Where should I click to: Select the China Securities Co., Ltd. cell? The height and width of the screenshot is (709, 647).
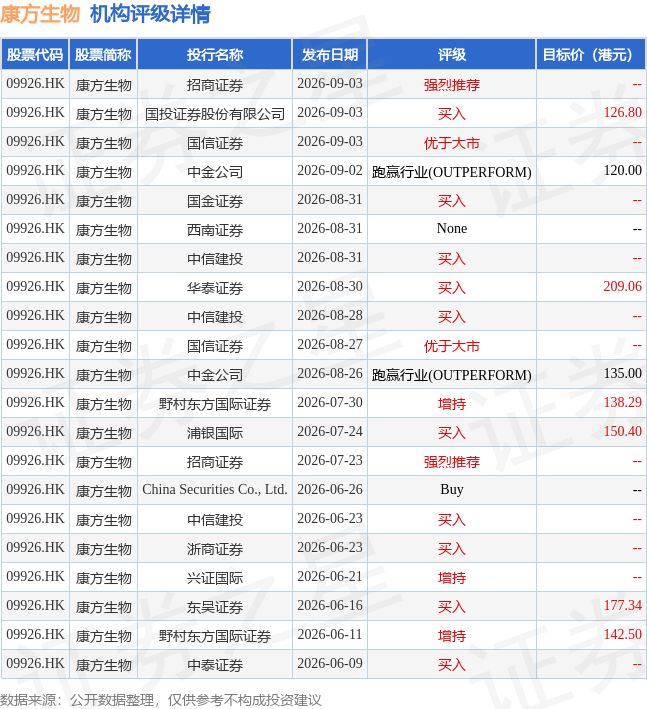click(x=215, y=490)
